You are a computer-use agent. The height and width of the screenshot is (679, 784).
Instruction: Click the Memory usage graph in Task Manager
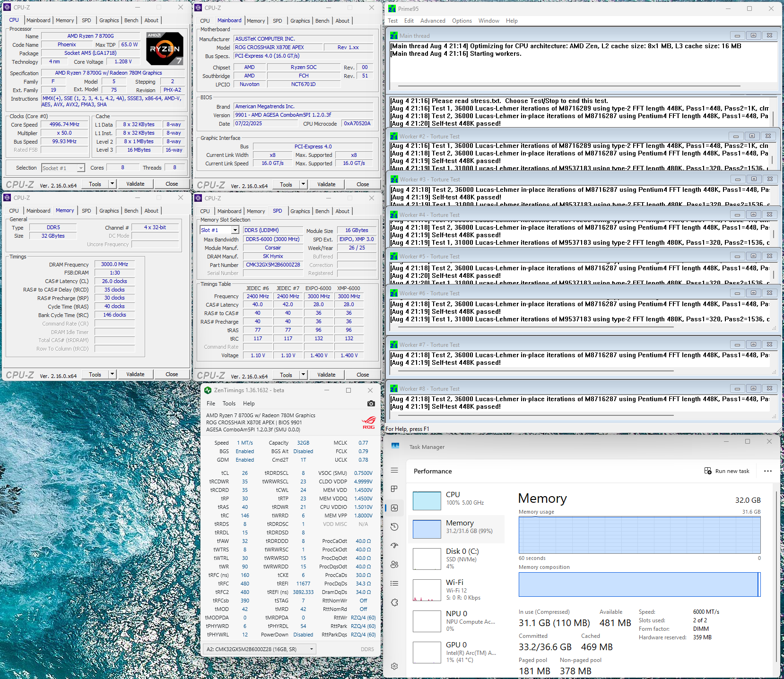tap(639, 535)
